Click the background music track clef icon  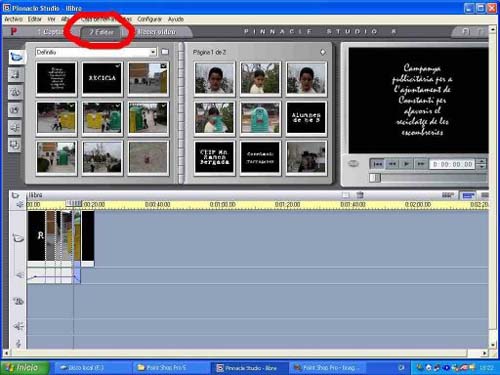pos(18,343)
